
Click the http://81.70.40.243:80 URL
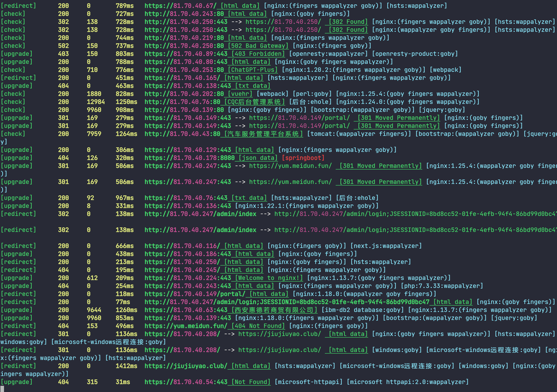click(184, 14)
